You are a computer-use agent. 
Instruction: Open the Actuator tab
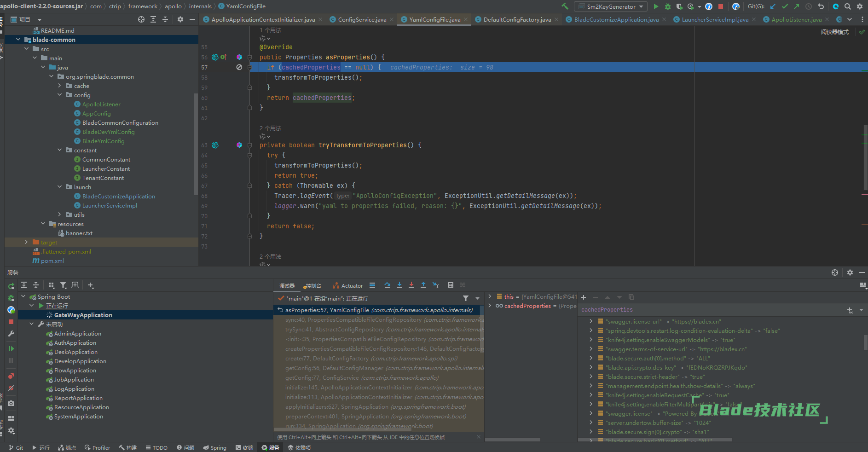(348, 286)
